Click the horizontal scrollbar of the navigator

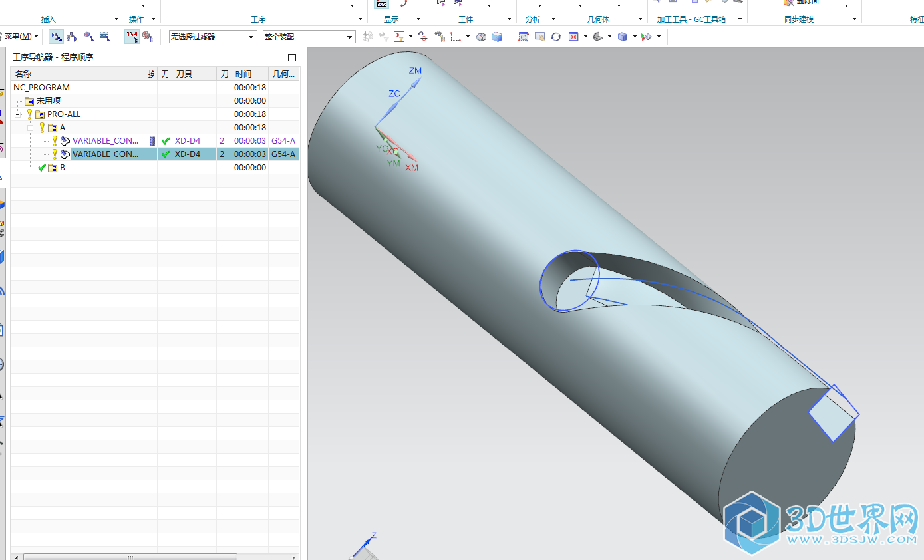(130, 557)
